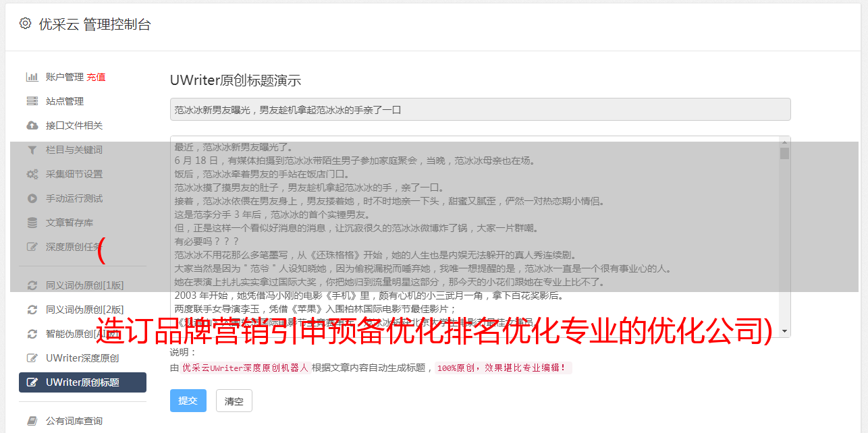Image resolution: width=868 pixels, height=433 pixels.
Task: Click the refresh icon for 同义词伪原创[1版]
Action: point(32,285)
